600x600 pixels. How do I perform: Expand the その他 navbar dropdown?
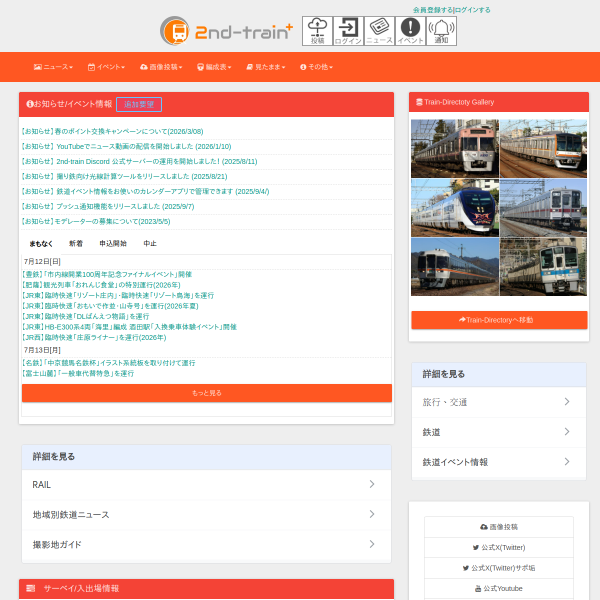click(316, 67)
